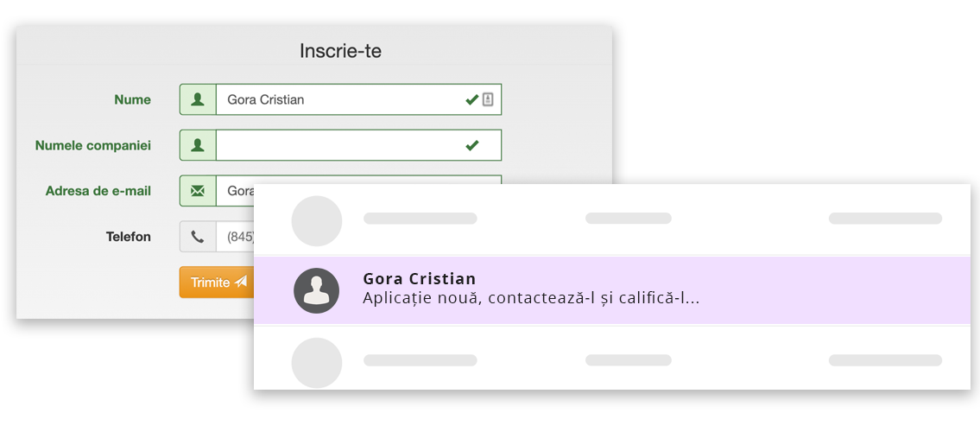Focus the Telefon input with (845) placeholder

tap(235, 237)
